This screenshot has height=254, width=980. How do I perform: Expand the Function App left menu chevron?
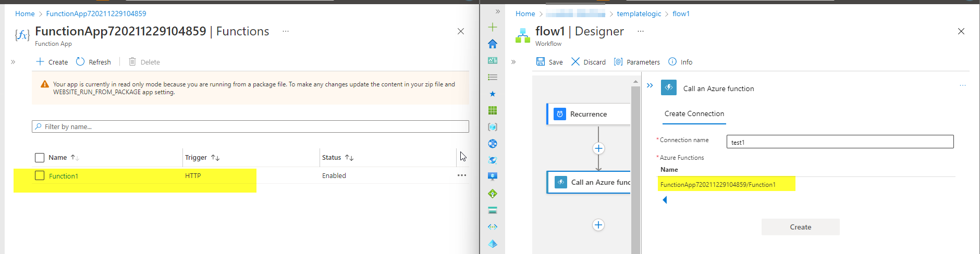[13, 62]
